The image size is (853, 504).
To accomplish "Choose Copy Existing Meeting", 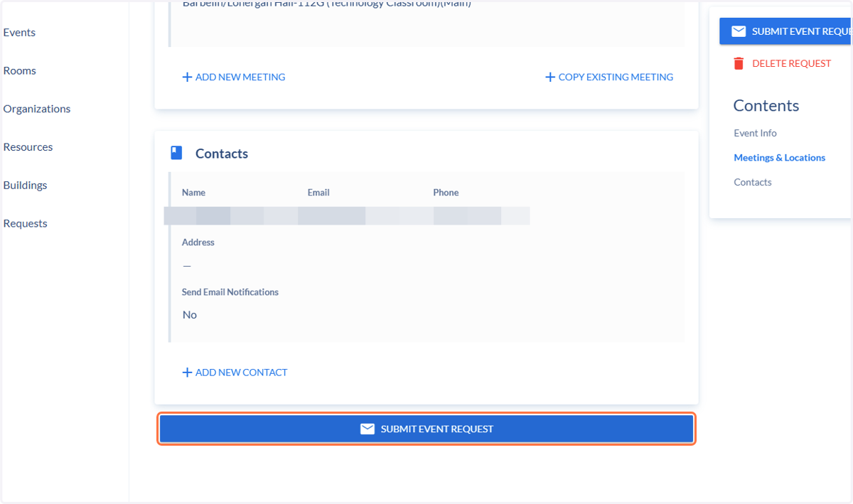I will [609, 77].
